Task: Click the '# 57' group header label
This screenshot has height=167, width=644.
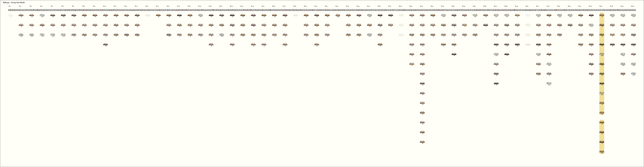Action: pyautogui.click(x=601, y=6)
